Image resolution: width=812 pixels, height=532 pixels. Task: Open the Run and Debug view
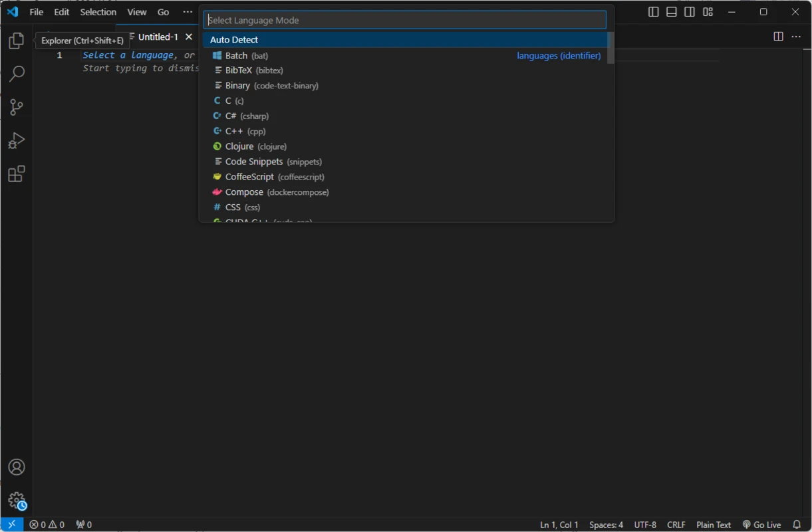(17, 140)
